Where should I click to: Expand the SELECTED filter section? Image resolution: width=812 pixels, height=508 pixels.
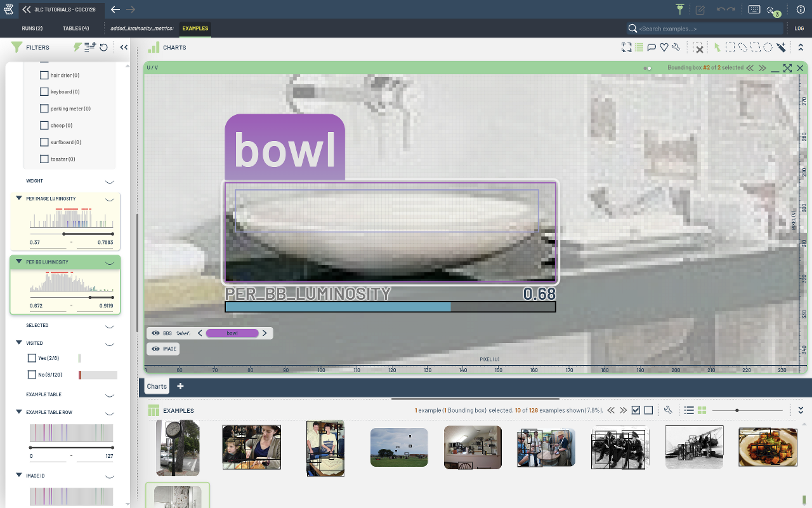coord(109,325)
